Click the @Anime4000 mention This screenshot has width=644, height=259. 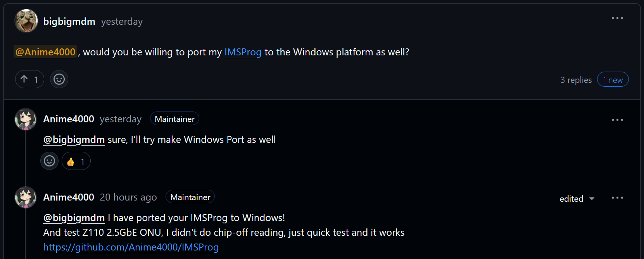[45, 51]
